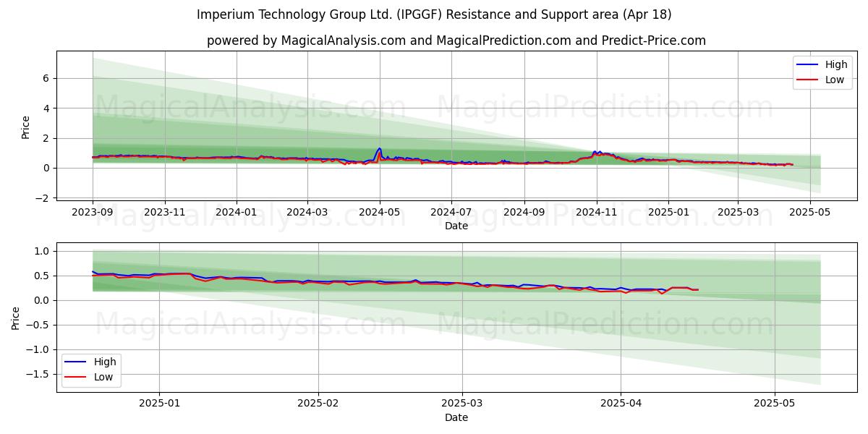The height and width of the screenshot is (434, 868).
Task: Click the chart title 'Imperium Technology Group Ltd. (IPGGF) Resistance and Support area (Apr 18)'
Action: [x=434, y=14]
